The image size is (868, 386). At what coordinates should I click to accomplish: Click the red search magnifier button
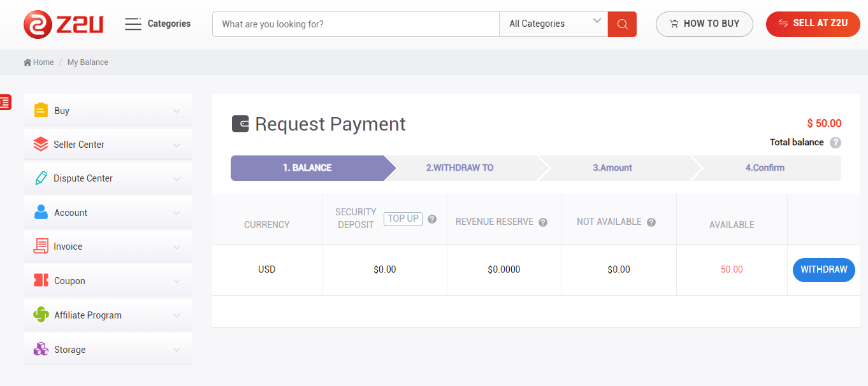pos(622,24)
